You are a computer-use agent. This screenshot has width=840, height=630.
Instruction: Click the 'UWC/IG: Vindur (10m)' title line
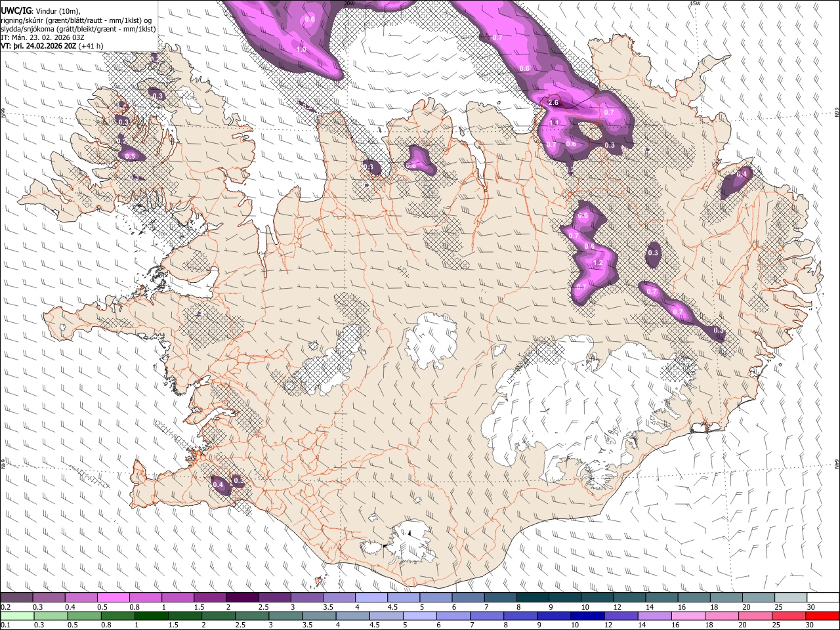coord(40,11)
